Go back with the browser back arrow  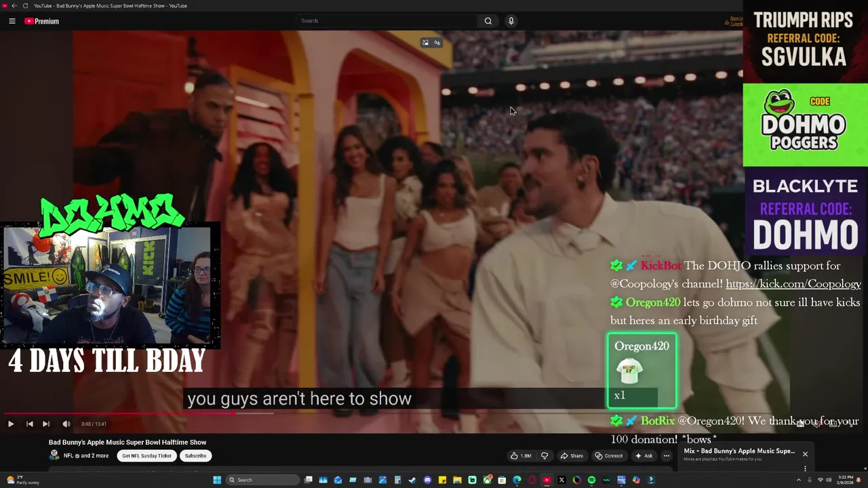tap(14, 5)
